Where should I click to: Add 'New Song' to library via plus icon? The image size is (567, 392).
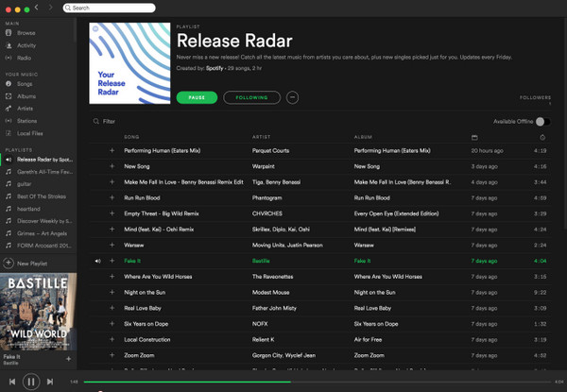(112, 166)
